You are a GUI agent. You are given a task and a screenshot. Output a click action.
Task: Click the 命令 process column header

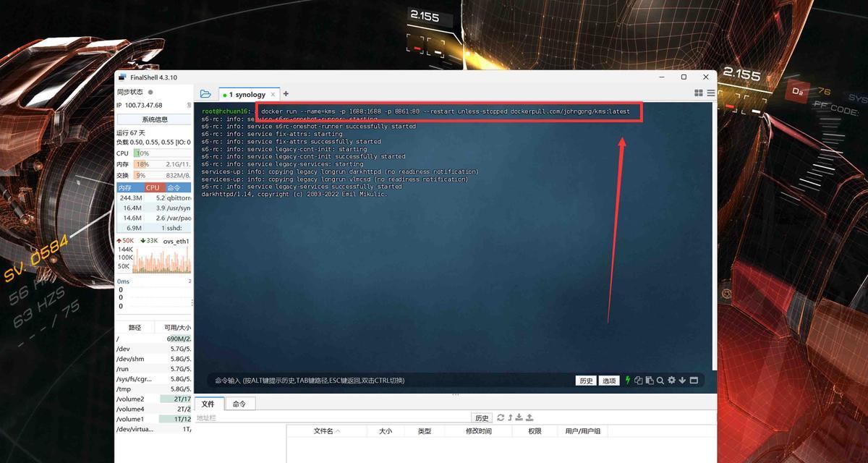point(178,187)
